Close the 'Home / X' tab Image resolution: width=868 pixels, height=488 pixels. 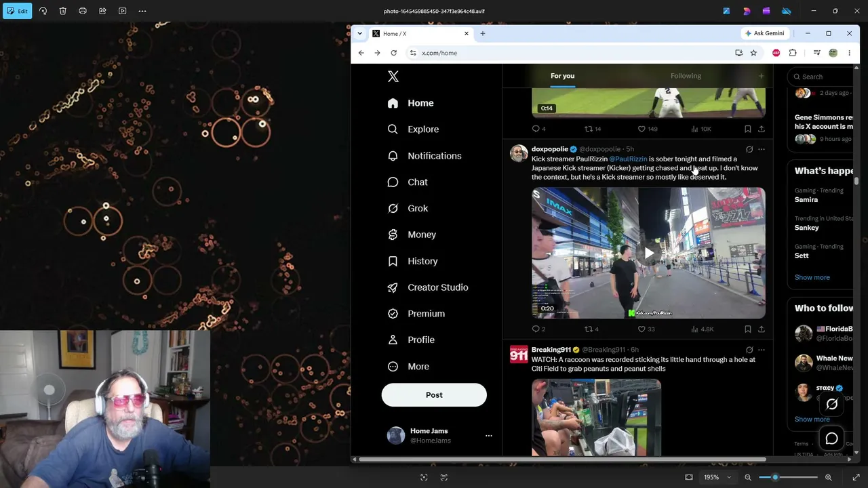[466, 33]
